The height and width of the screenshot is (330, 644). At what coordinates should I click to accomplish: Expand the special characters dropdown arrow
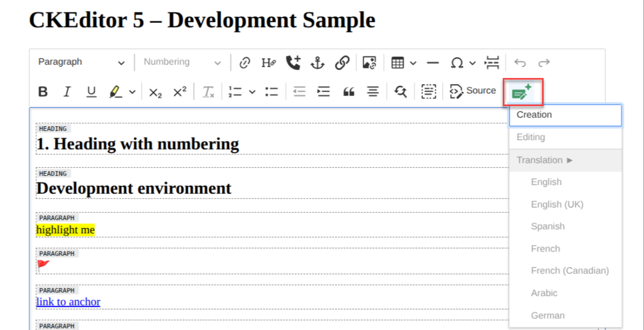click(473, 63)
